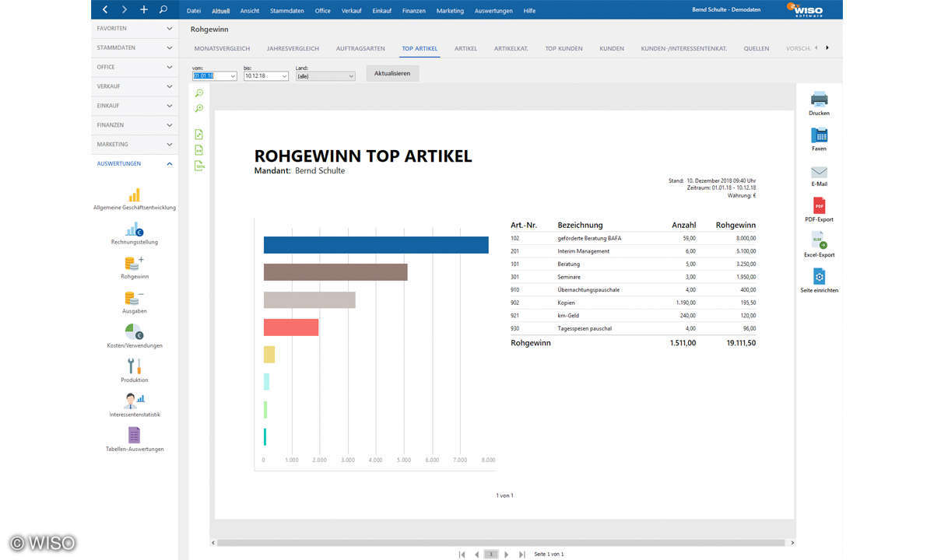Expand the Office sidebar section

[134, 67]
